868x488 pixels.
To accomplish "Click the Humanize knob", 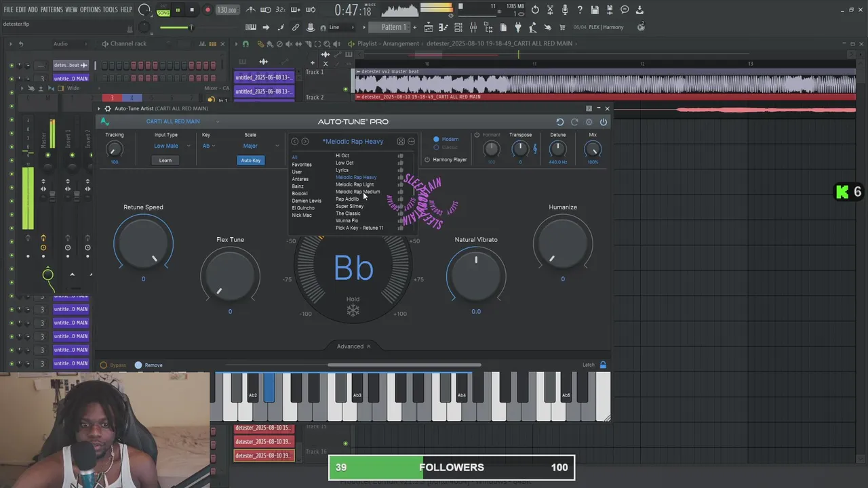I will [x=563, y=244].
